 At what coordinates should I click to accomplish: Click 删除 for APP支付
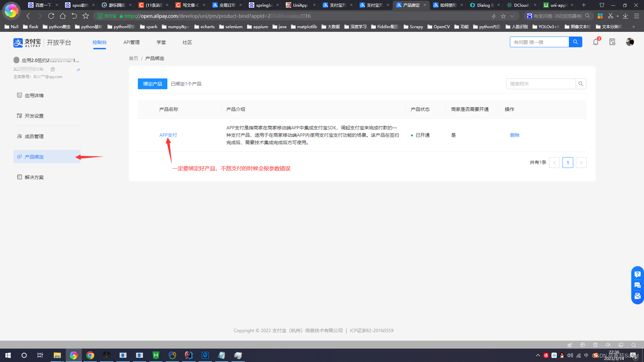tap(515, 135)
